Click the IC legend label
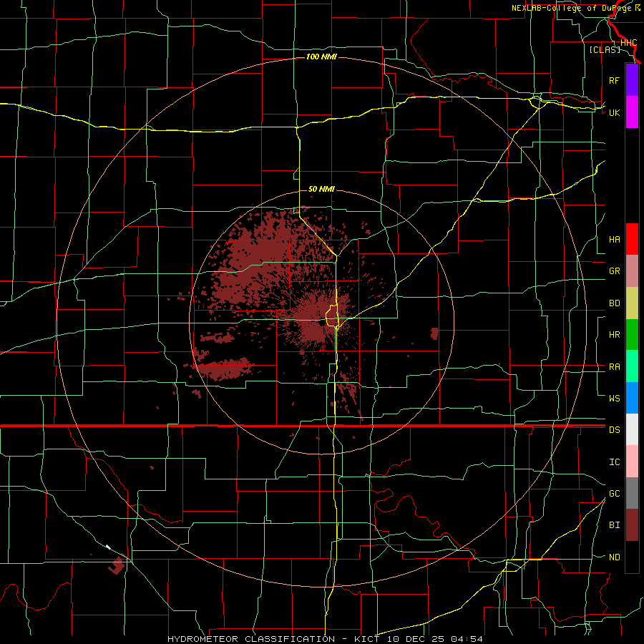The width and height of the screenshot is (644, 644). (x=614, y=462)
